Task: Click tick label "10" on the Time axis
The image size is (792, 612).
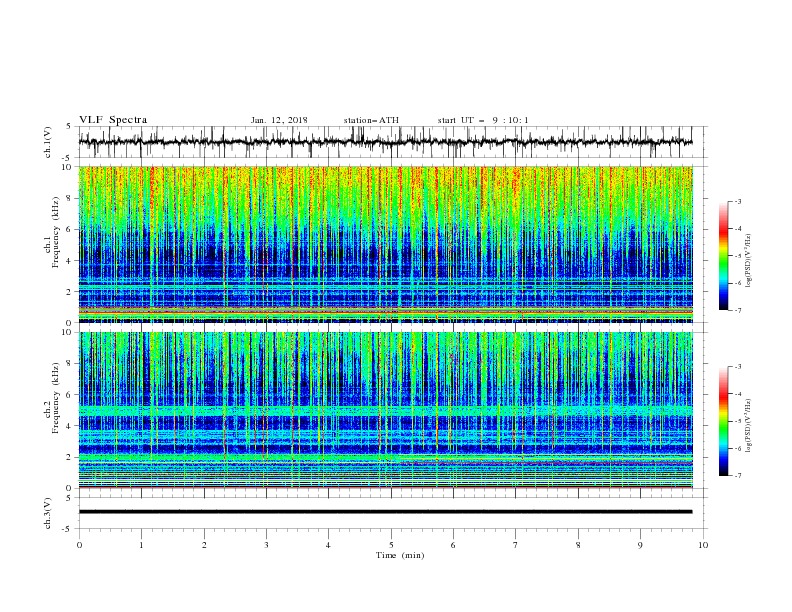Action: click(x=703, y=545)
